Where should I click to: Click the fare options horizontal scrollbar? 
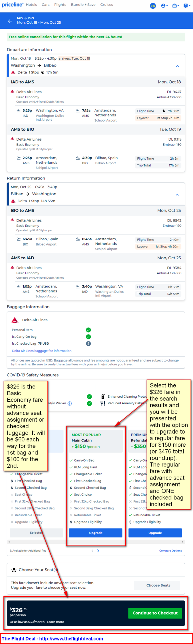[96, 542]
